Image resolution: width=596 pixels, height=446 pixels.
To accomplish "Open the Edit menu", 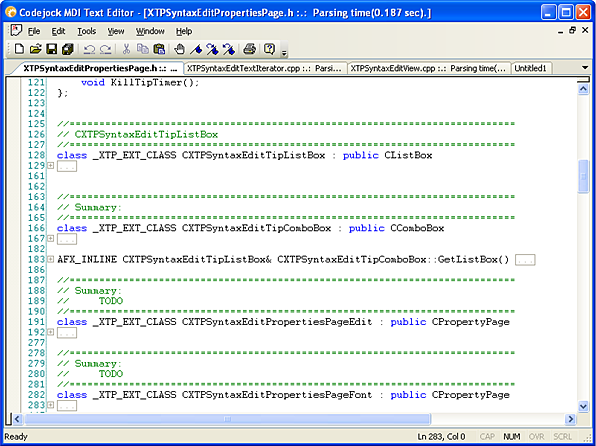I will point(58,31).
